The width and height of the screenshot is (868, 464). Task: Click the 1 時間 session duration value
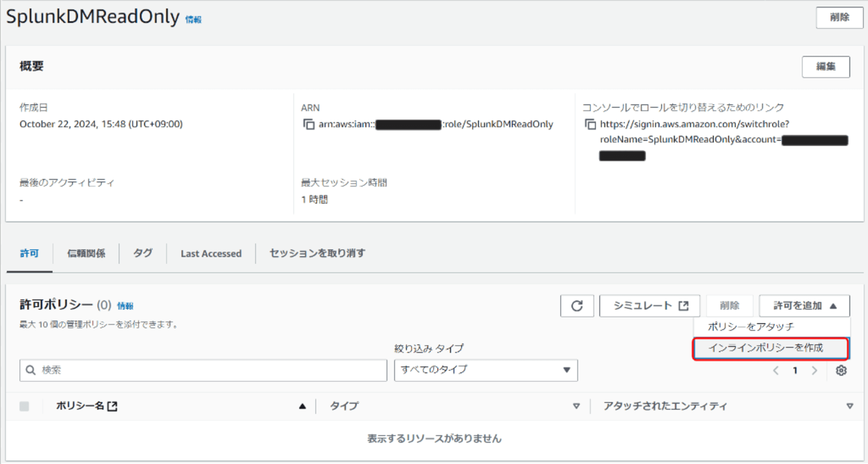[315, 199]
